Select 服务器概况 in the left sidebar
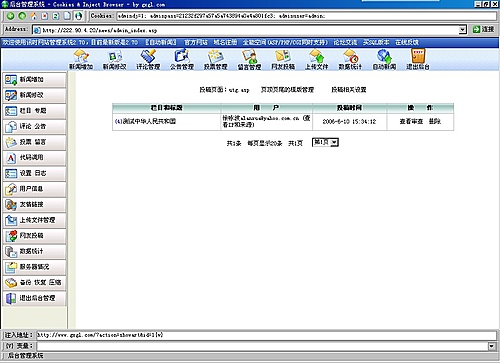This screenshot has width=500, height=363. click(35, 267)
